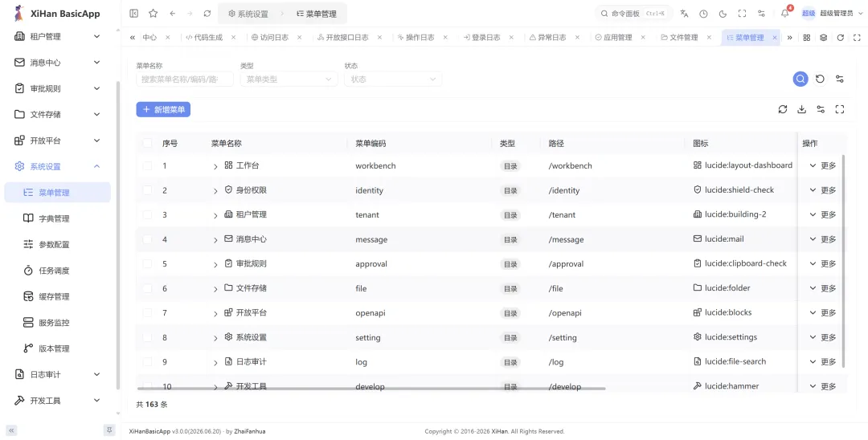
Task: Expand the 身份权限 table row
Action: point(216,191)
